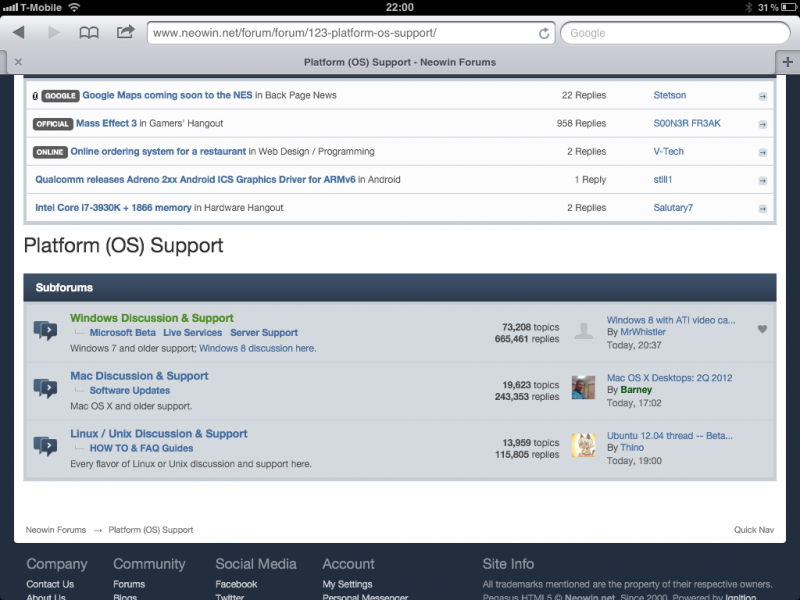The height and width of the screenshot is (600, 800).
Task: Close the Platform (OS) Support tab
Action: [x=18, y=62]
